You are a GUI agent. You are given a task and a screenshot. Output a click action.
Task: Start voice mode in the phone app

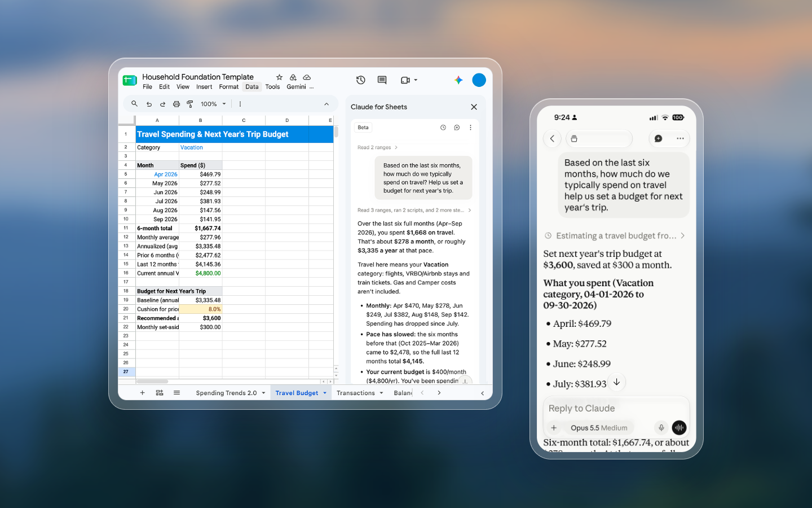pos(679,428)
